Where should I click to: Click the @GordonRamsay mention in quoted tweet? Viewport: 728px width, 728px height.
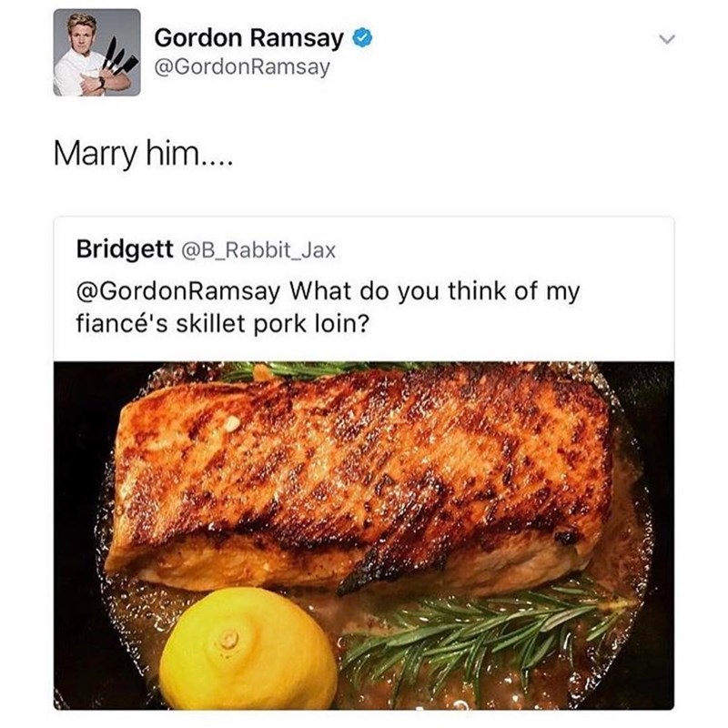(178, 291)
